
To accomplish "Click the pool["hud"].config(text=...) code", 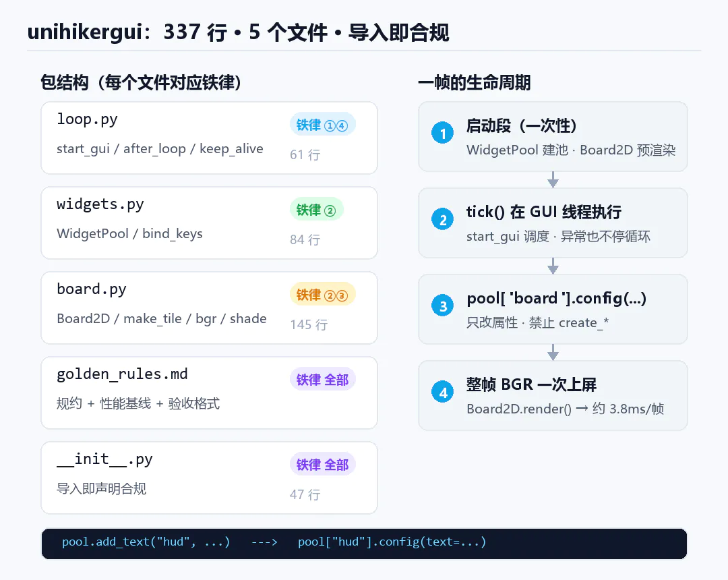I will point(392,542).
